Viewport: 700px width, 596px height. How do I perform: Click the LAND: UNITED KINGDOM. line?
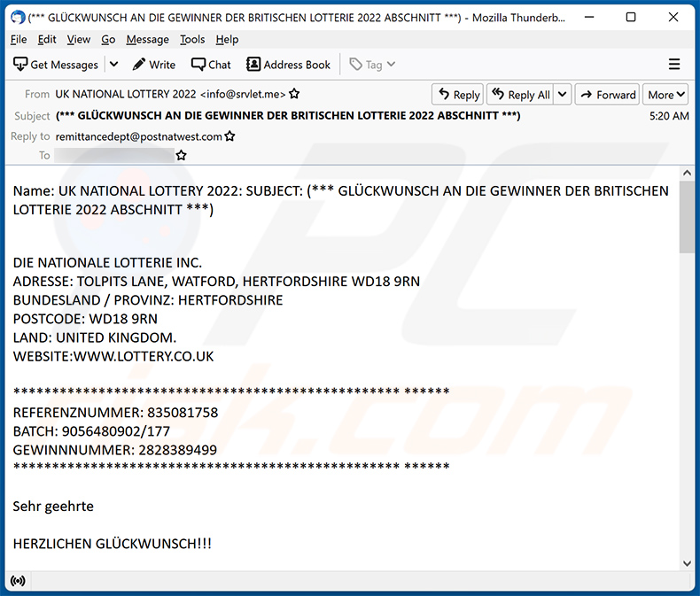point(95,337)
